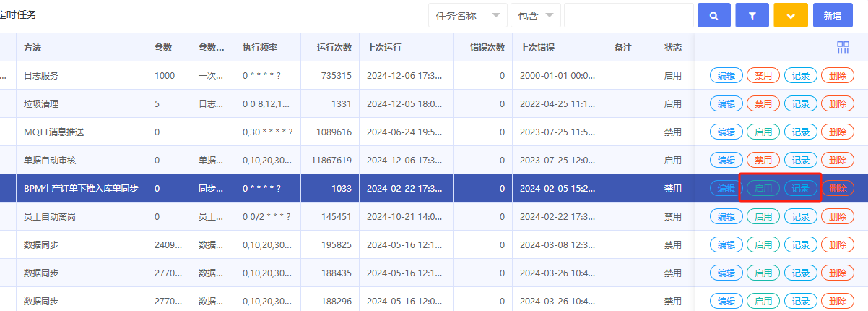Enable the MQTT消息推送 task via 启用
Image resolution: width=868 pixels, height=311 pixels.
[763, 132]
